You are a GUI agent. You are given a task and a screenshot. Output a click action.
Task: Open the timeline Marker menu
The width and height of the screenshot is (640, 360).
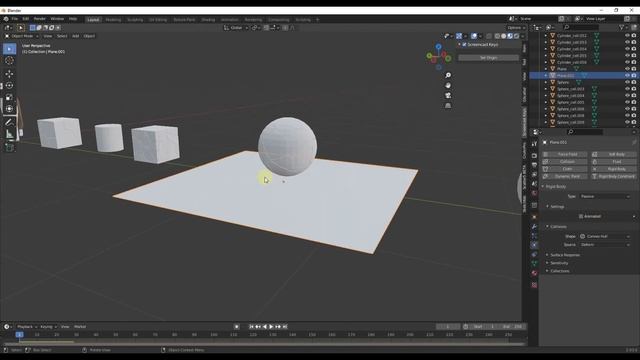pos(80,327)
